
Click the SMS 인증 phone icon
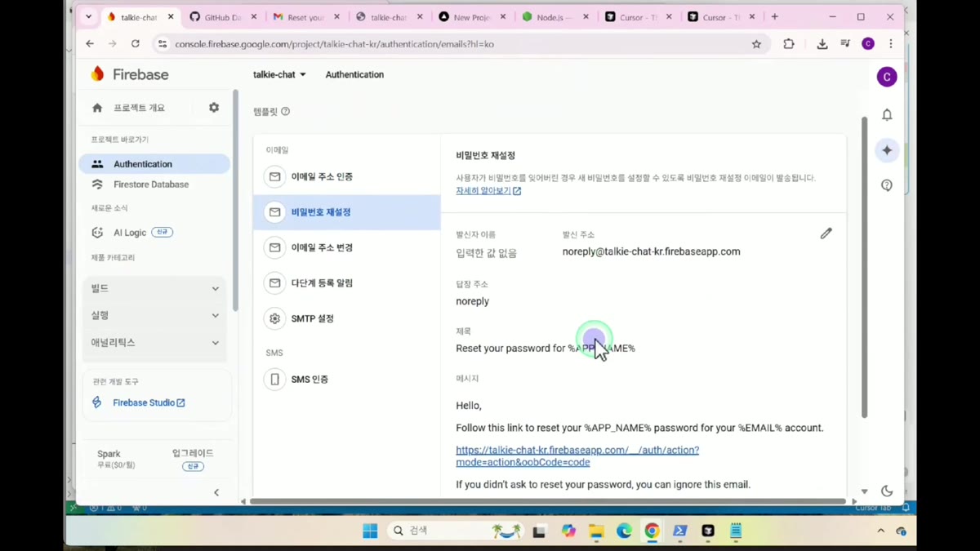[x=274, y=379]
